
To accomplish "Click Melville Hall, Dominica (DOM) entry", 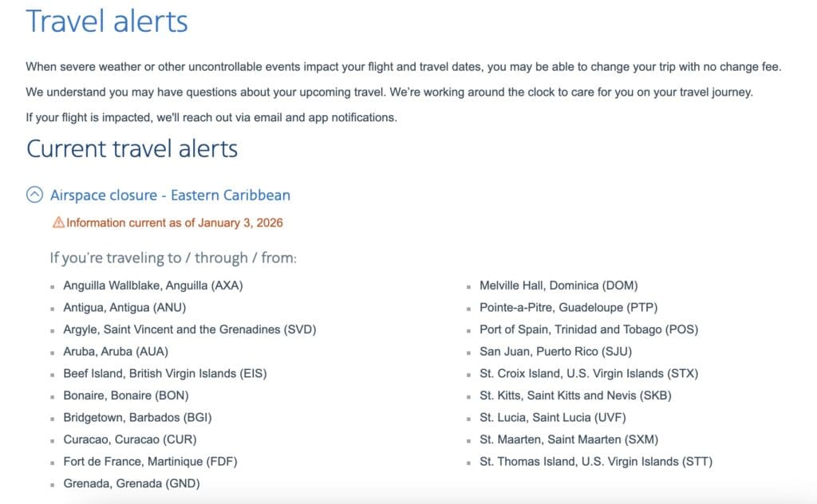I will [x=558, y=285].
